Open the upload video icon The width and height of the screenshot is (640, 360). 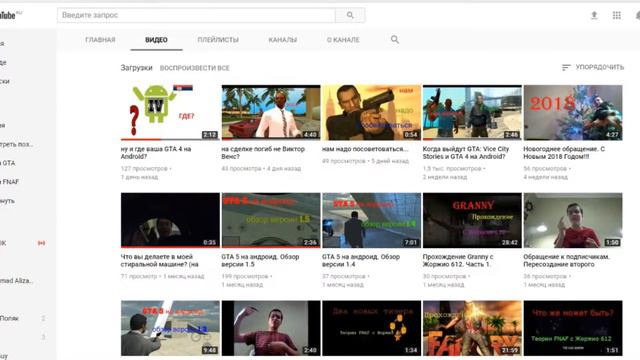pos(594,16)
